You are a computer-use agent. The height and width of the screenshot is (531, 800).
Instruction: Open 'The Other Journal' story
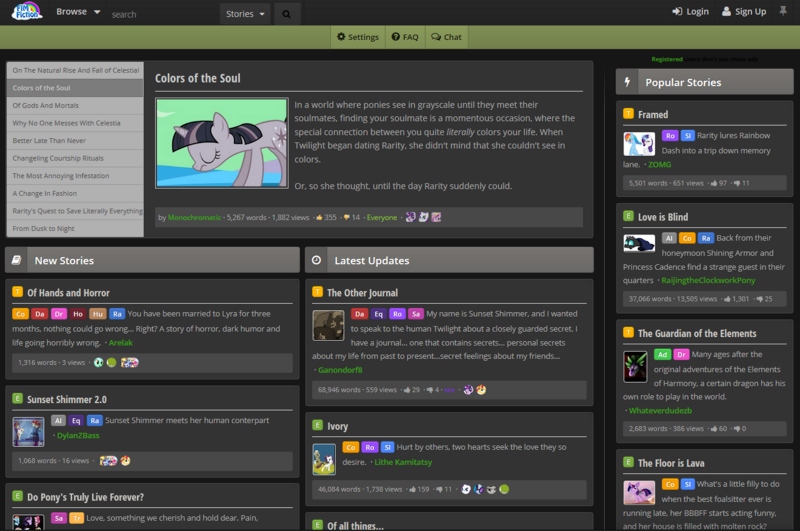click(x=362, y=293)
